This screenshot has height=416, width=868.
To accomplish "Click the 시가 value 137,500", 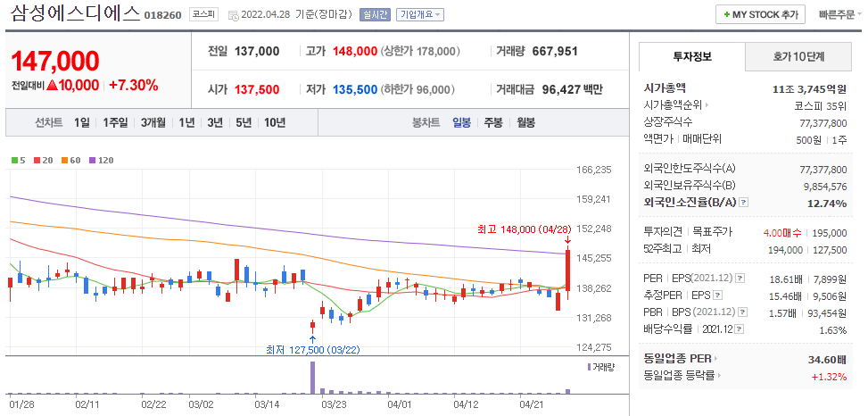I will coord(257,90).
